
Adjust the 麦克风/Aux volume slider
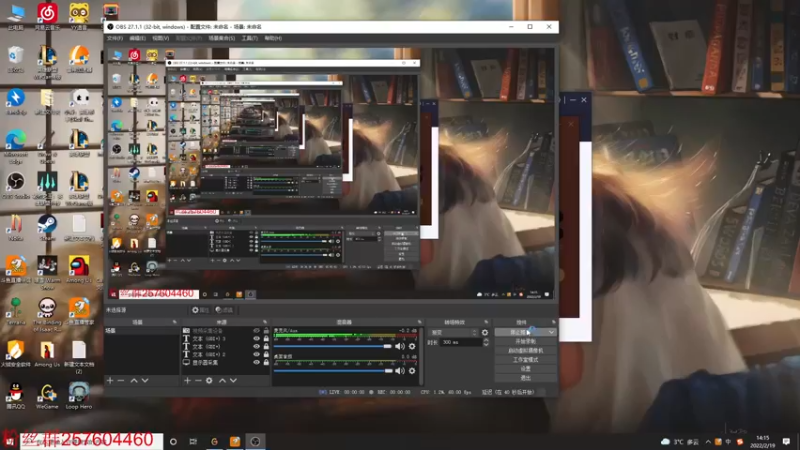(x=333, y=346)
